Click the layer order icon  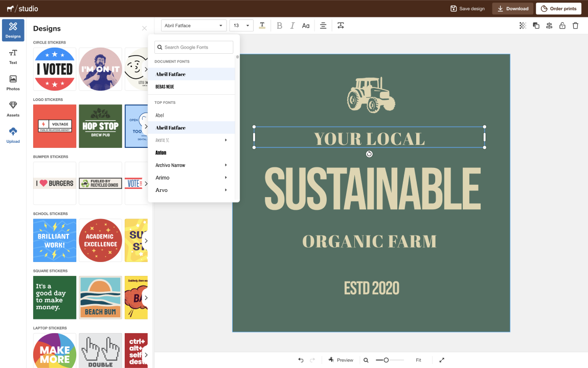pos(536,26)
